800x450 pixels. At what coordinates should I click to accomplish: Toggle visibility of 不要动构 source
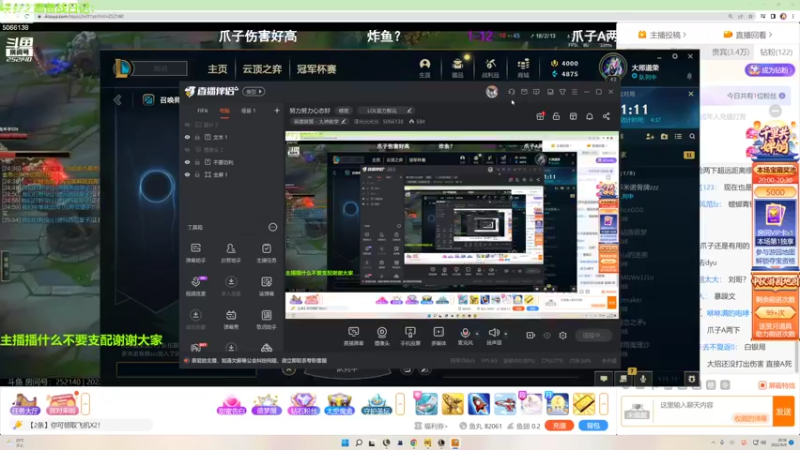click(x=187, y=162)
